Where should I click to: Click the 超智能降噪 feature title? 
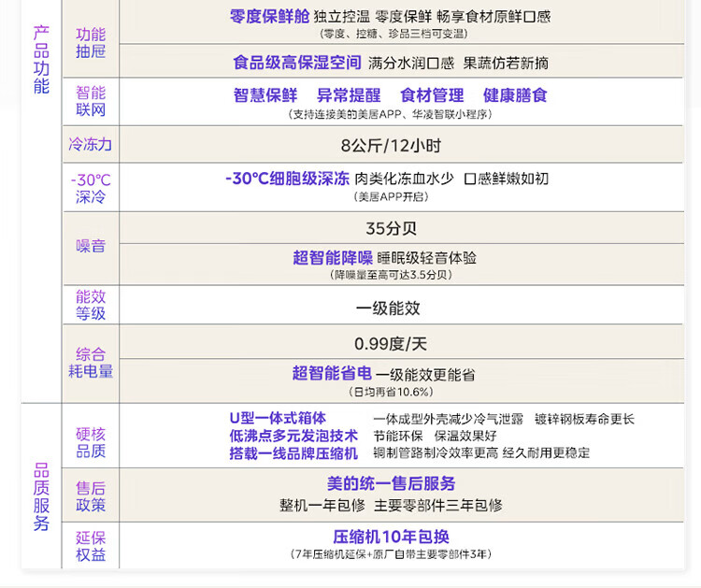click(x=333, y=258)
